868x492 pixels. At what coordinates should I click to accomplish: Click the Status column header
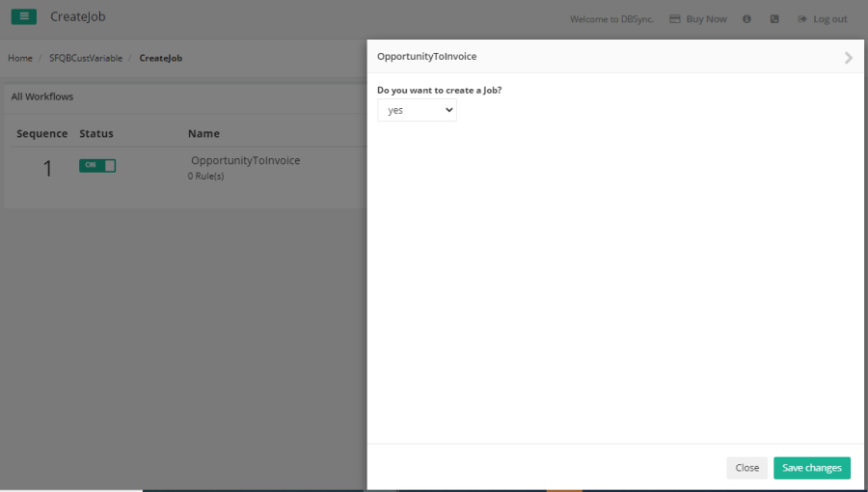96,134
